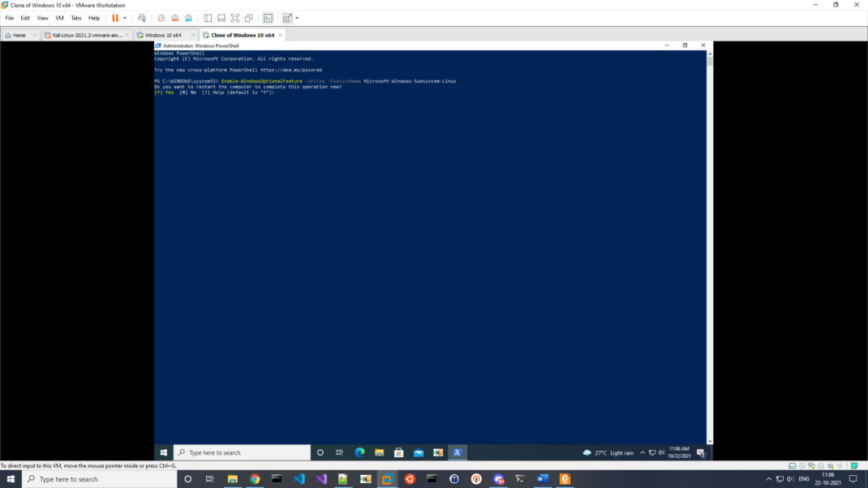868x488 pixels.
Task: Select the Clone of Windows 10 x64 tab
Action: click(x=243, y=35)
